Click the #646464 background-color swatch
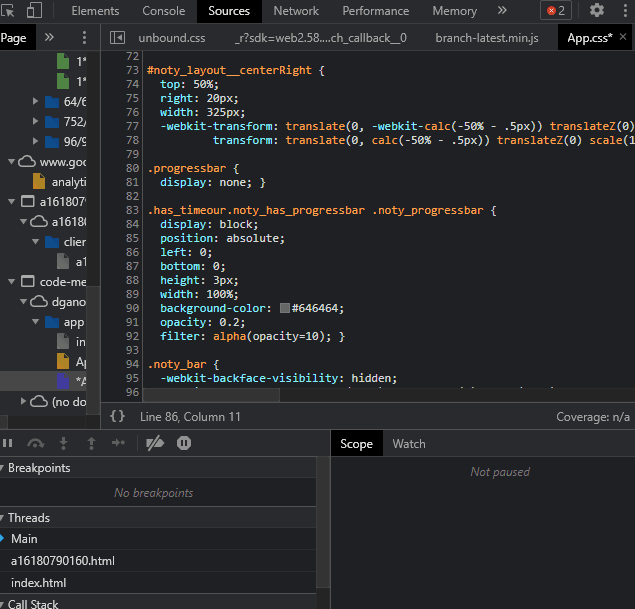635x609 pixels. [x=285, y=309]
